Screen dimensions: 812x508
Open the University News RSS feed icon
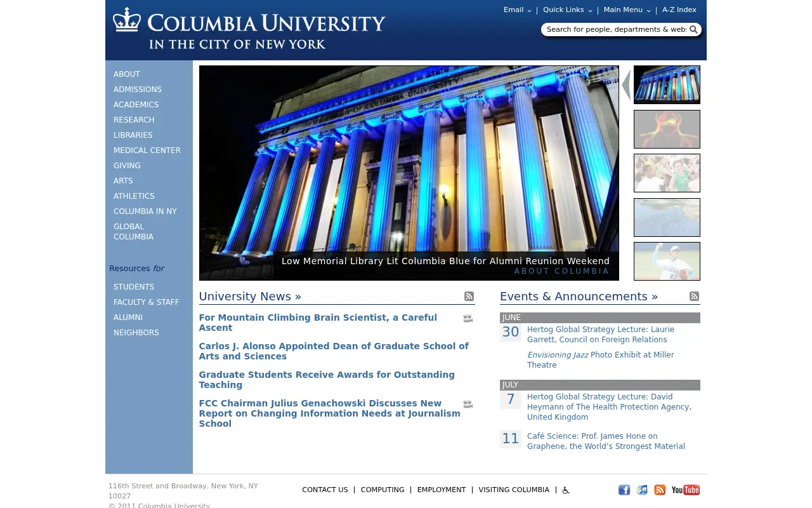(469, 297)
